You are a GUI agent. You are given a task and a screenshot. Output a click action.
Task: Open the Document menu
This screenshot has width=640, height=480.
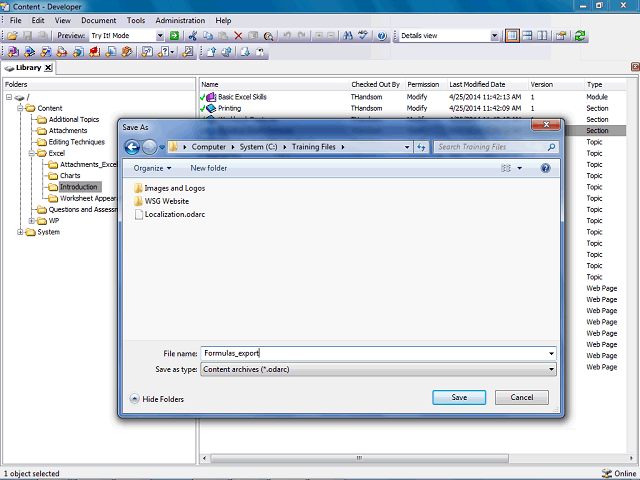pos(98,20)
